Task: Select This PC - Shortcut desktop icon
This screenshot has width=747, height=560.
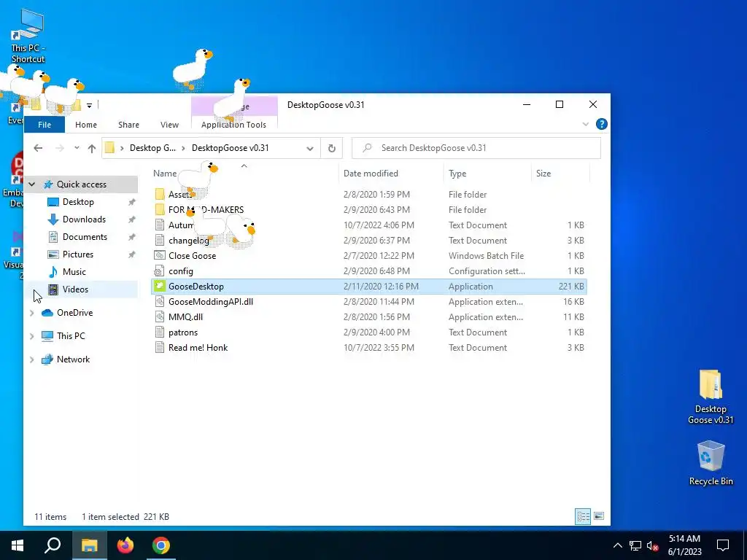Action: 28,37
